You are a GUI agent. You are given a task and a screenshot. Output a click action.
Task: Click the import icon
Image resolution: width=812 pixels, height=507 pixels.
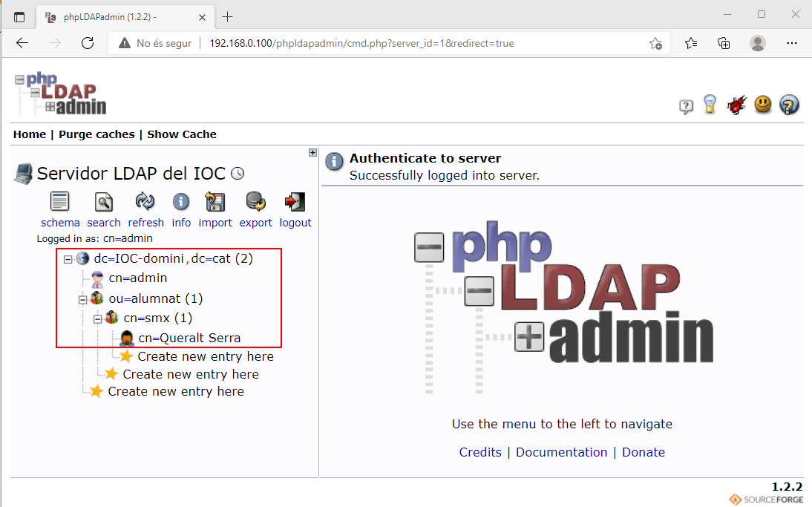click(215, 202)
